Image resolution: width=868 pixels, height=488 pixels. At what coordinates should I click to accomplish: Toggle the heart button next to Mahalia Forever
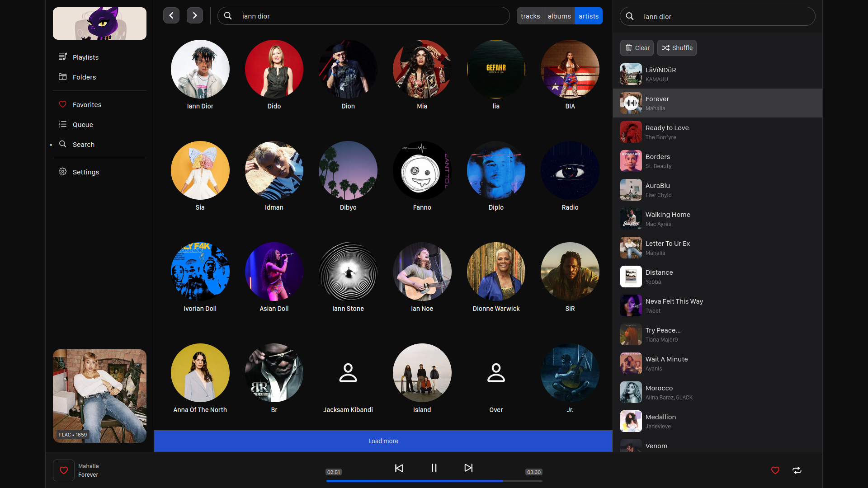point(64,470)
